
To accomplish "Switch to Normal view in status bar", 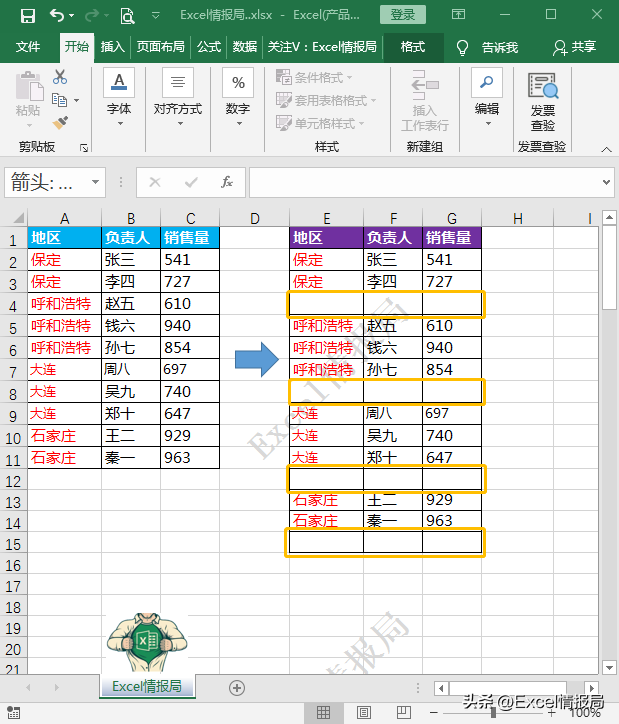I will tap(323, 712).
